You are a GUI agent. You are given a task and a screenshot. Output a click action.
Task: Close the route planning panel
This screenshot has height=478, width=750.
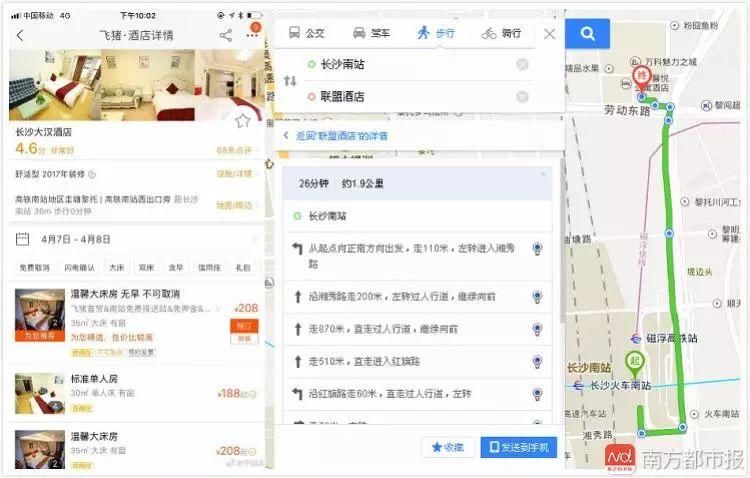[549, 33]
